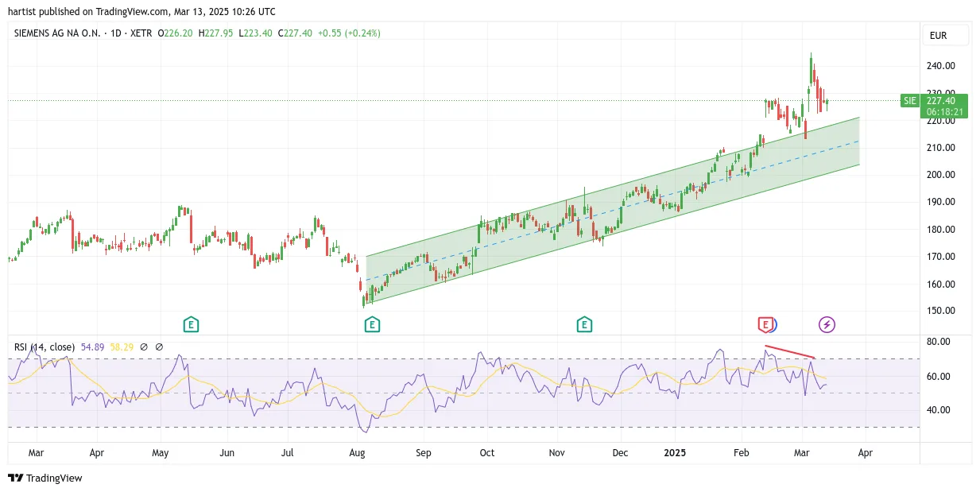This screenshot has width=980, height=492.
Task: Click the SIEMENS AG NA O.N. symbol title
Action: (57, 33)
